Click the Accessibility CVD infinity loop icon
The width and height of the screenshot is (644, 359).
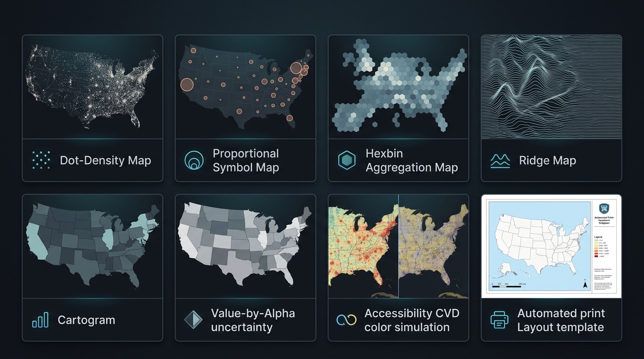point(347,320)
